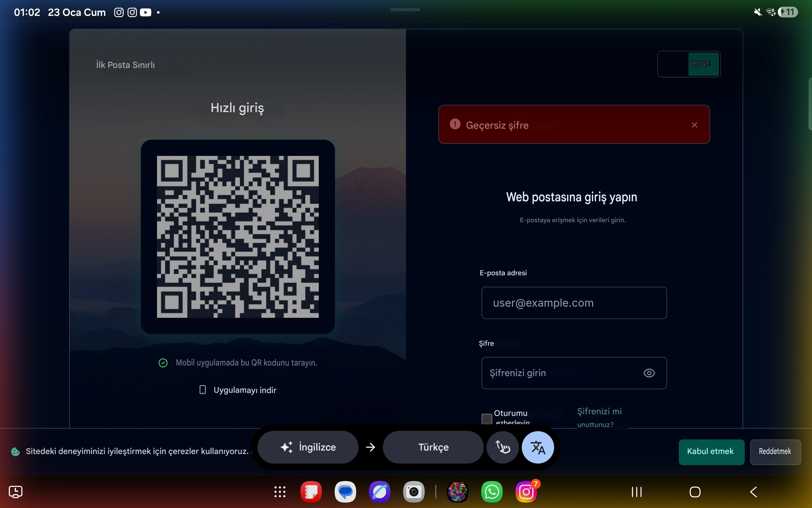Launch the red Notes app from dock

311,492
